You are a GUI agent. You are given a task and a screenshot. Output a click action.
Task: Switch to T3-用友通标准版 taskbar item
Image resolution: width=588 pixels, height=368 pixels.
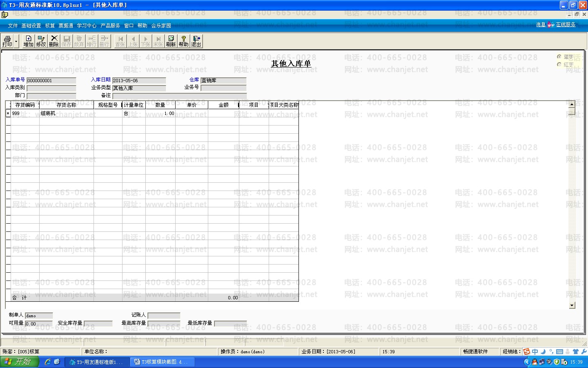click(x=97, y=362)
